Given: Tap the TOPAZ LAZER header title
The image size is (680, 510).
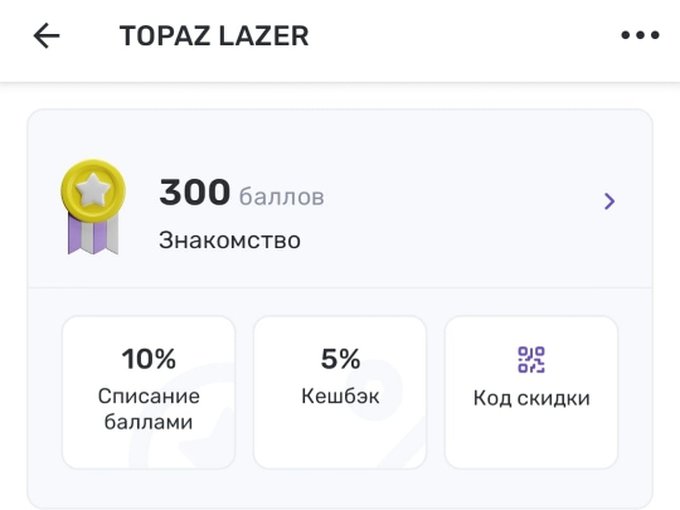Looking at the screenshot, I should click(214, 36).
